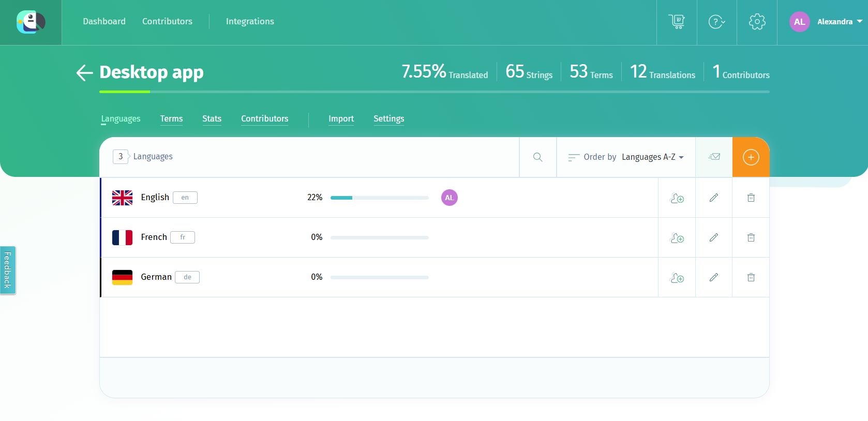Click the Feedback side button
The image size is (868, 421).
tap(8, 270)
